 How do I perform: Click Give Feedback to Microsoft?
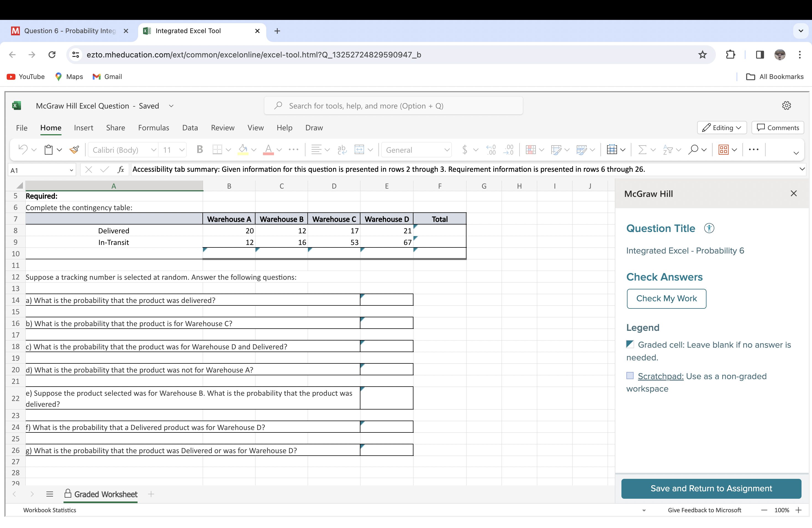tap(704, 510)
